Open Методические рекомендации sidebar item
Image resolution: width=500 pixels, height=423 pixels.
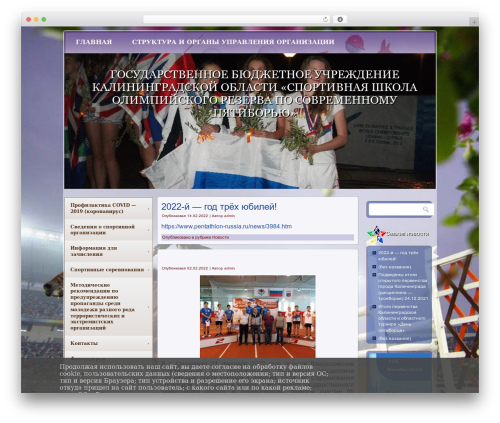point(108,306)
